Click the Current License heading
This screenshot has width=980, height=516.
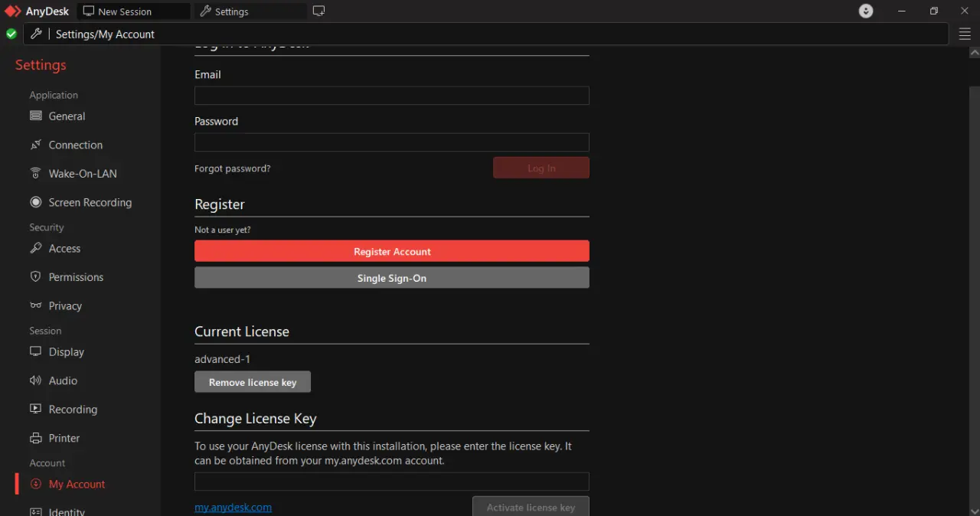tap(242, 331)
